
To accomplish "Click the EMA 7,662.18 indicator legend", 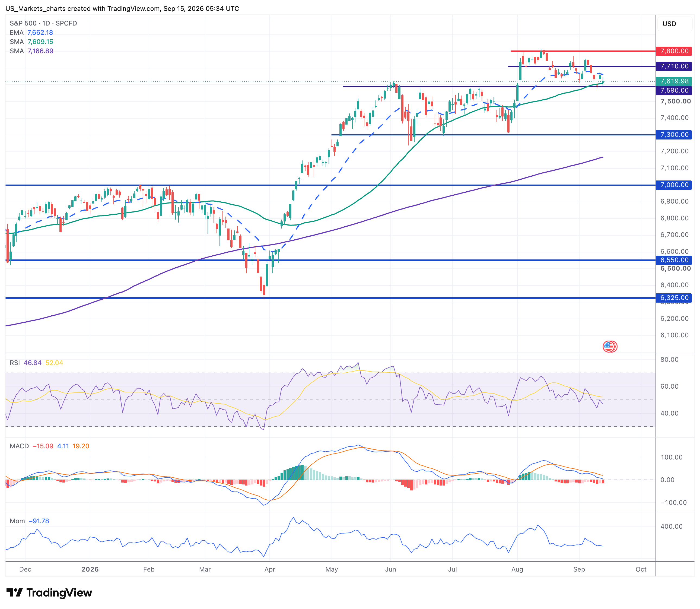I will [31, 33].
